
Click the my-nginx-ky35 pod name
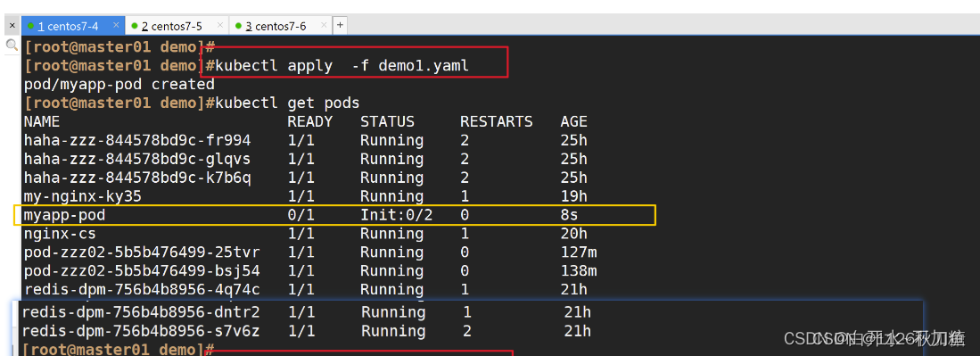83,196
